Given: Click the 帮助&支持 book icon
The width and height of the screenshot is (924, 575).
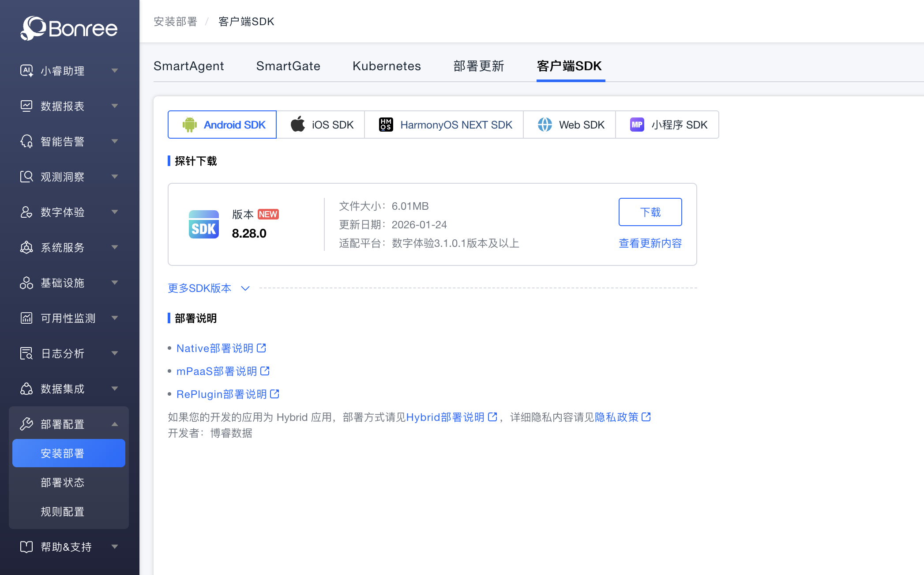Looking at the screenshot, I should (x=26, y=547).
